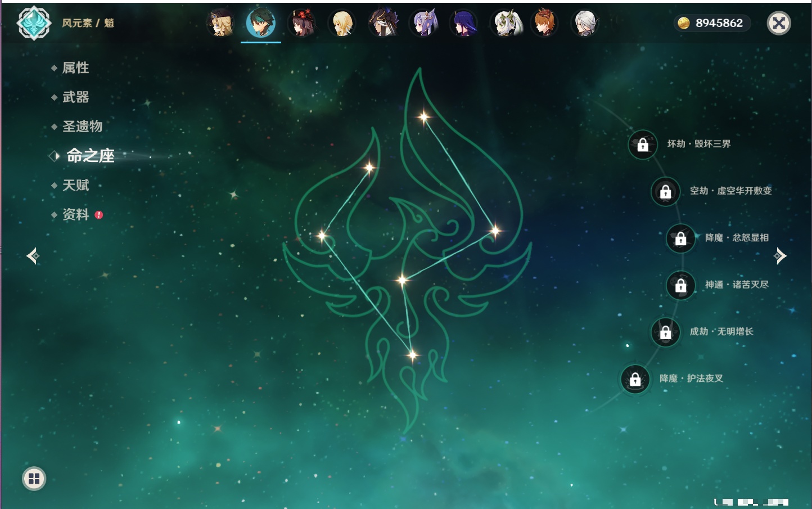Click the Anemo element emblem icon

(x=34, y=23)
